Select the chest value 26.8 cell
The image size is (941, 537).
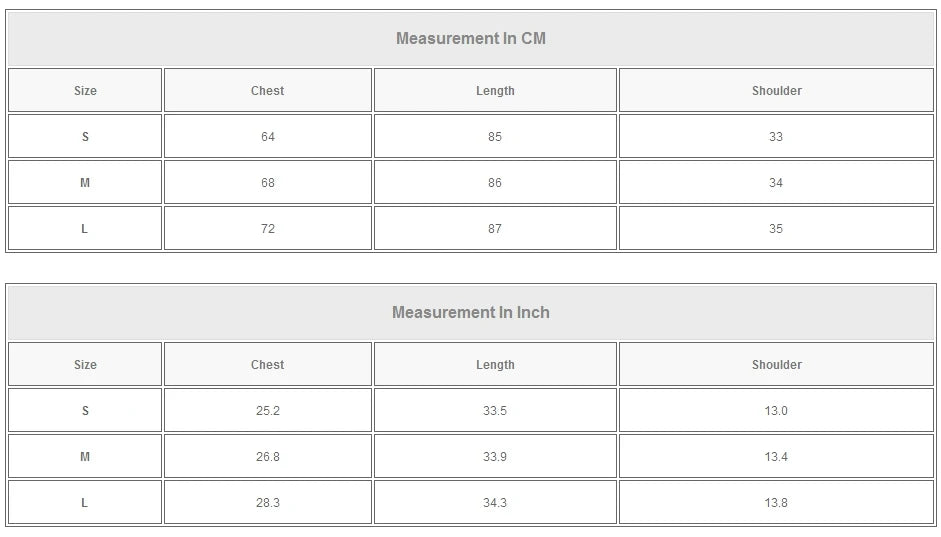267,457
